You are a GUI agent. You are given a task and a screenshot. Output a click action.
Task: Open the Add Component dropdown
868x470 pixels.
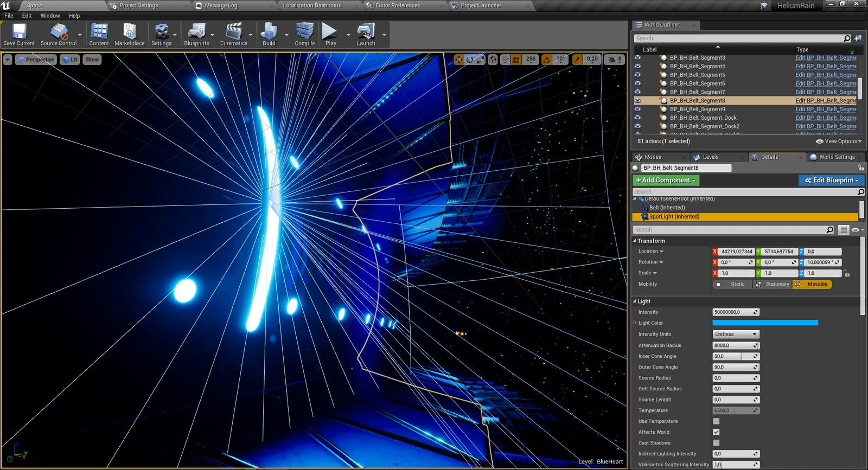[666, 181]
